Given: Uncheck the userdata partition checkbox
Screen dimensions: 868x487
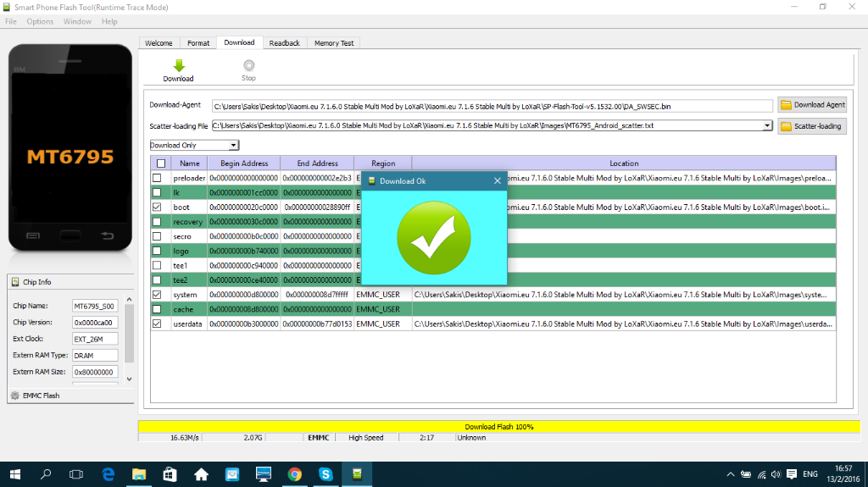Looking at the screenshot, I should [x=157, y=324].
